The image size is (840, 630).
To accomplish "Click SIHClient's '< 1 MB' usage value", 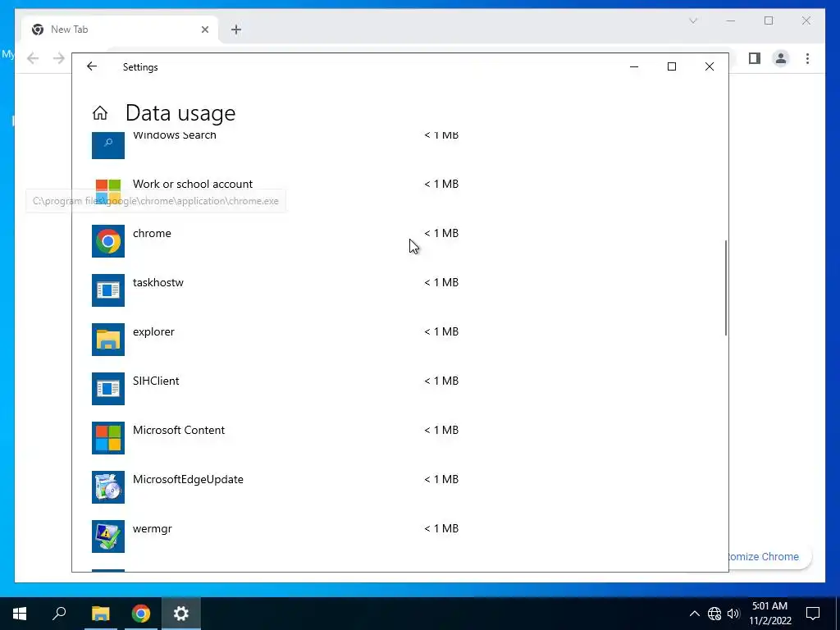I will coord(441,381).
